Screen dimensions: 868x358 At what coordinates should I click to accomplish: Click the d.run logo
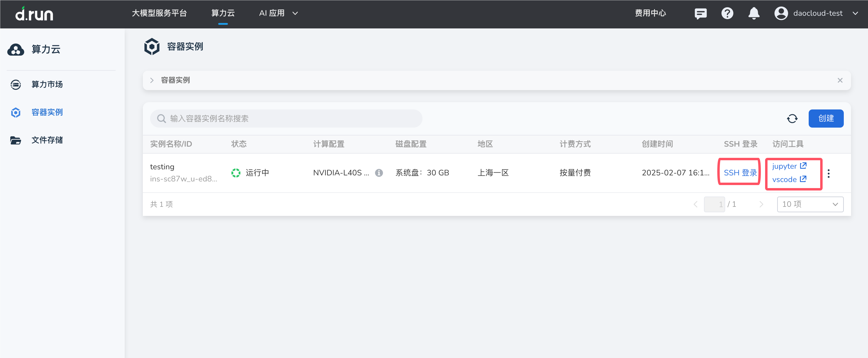[x=35, y=14]
